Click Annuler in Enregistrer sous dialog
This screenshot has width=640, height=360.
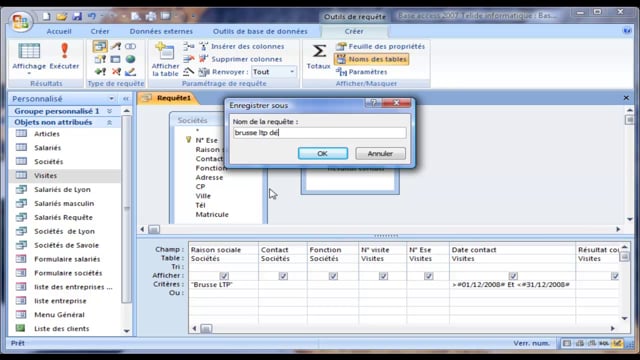tap(380, 153)
